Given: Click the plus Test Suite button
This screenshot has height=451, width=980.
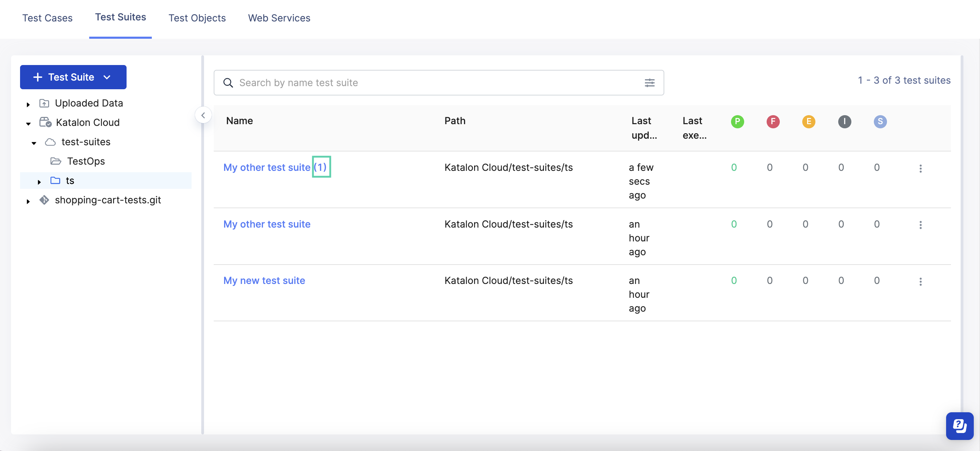Looking at the screenshot, I should point(73,77).
